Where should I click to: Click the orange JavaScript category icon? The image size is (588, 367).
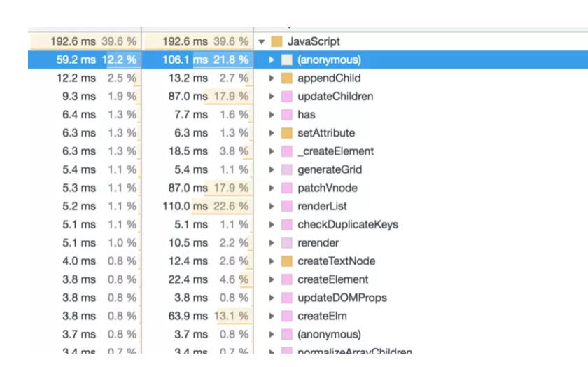(276, 41)
